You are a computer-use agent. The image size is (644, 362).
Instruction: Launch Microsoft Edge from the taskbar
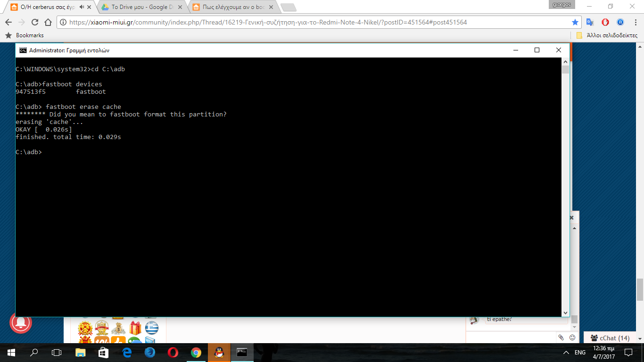pyautogui.click(x=127, y=352)
